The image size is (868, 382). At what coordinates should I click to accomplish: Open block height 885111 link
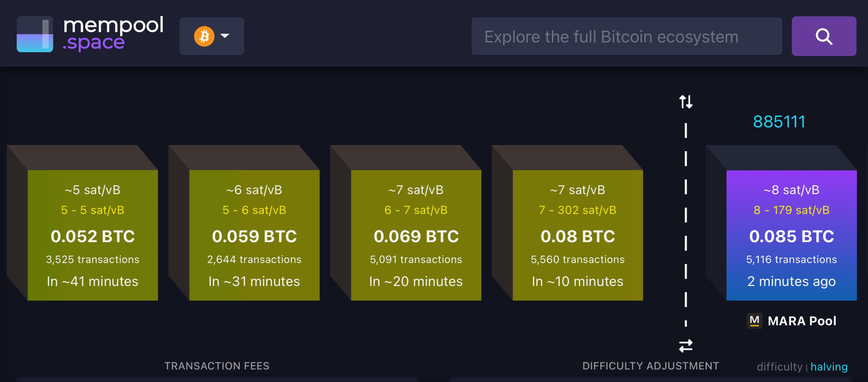[779, 122]
